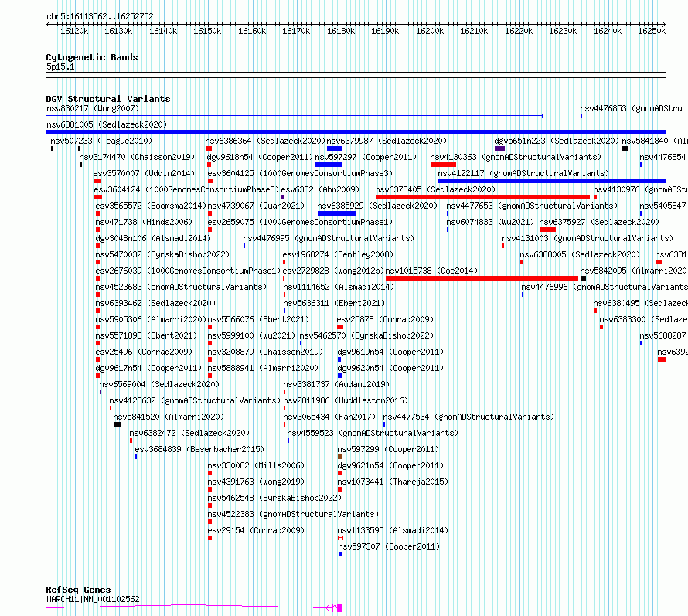
Task: Open the nsv5571898 (Ebert2021) label
Action: point(146,335)
